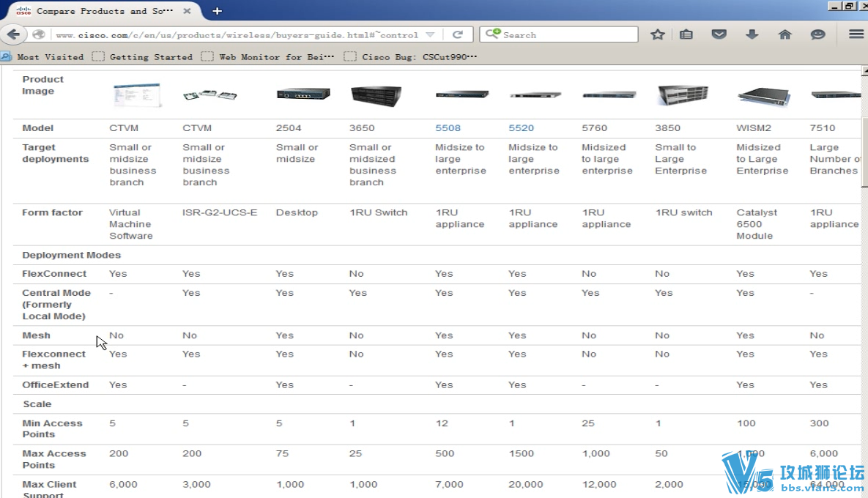Click the 5508 appliance product image
The width and height of the screenshot is (868, 498).
tap(461, 94)
